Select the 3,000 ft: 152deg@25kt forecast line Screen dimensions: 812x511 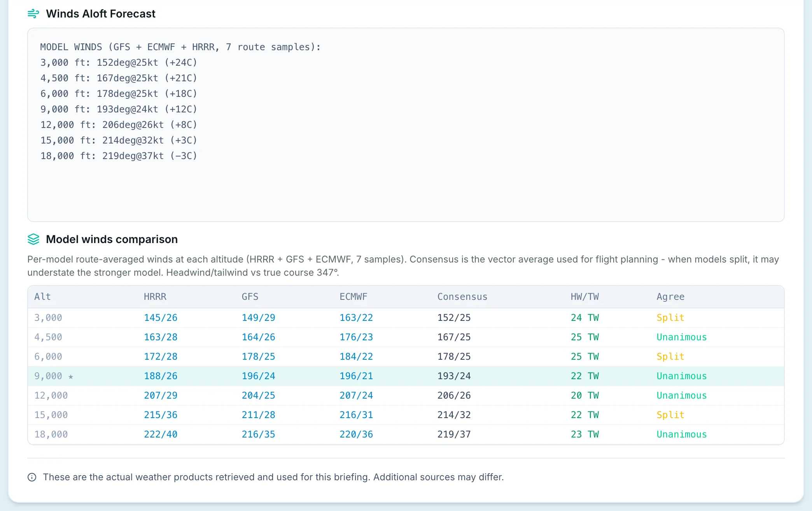click(119, 63)
